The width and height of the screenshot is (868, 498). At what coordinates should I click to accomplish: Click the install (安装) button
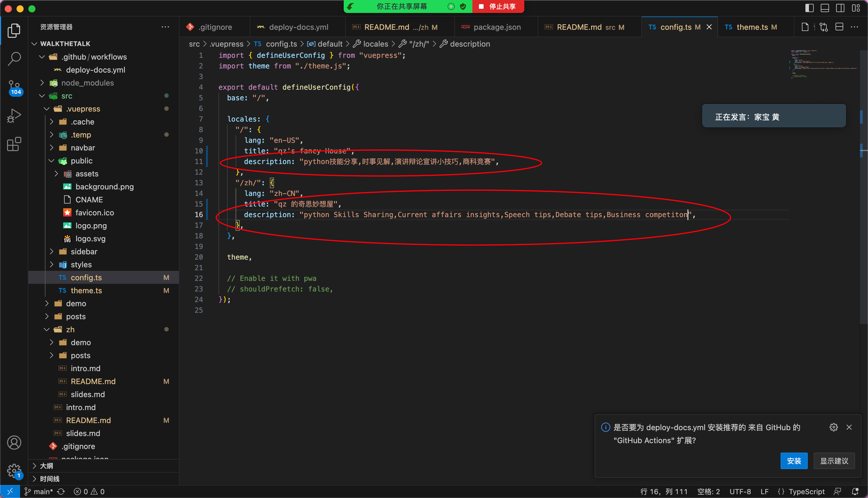click(x=794, y=461)
